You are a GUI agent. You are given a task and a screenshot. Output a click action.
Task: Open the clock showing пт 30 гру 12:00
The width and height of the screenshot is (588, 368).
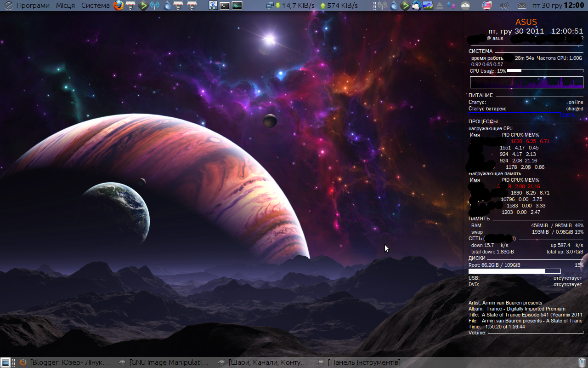point(558,6)
